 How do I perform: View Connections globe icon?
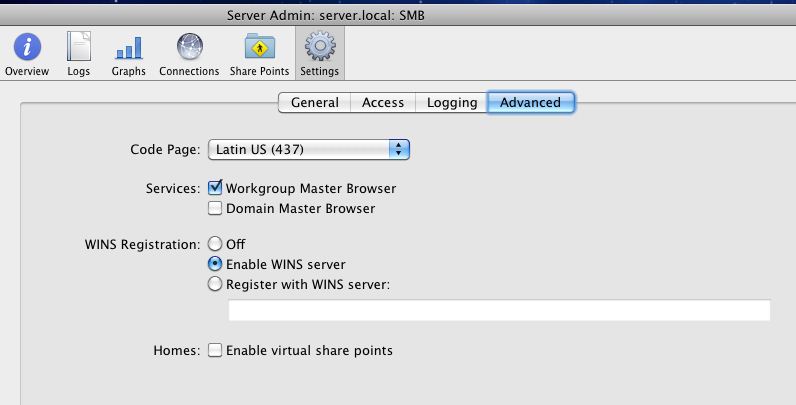[189, 47]
